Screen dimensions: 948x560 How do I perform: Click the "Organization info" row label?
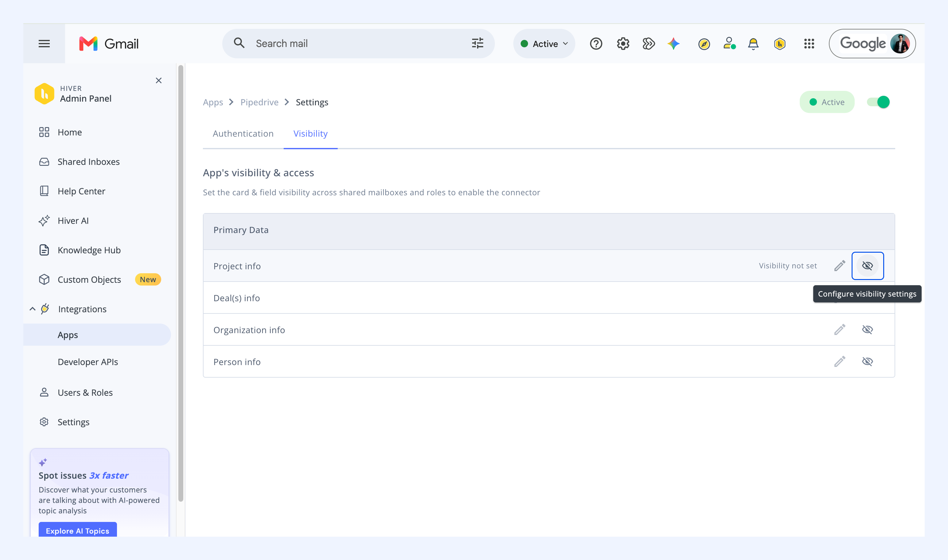(249, 330)
